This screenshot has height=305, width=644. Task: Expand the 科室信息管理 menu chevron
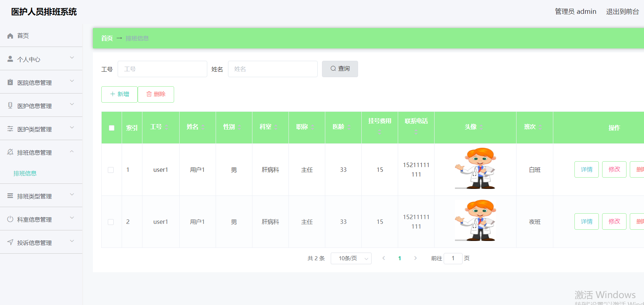tap(72, 218)
